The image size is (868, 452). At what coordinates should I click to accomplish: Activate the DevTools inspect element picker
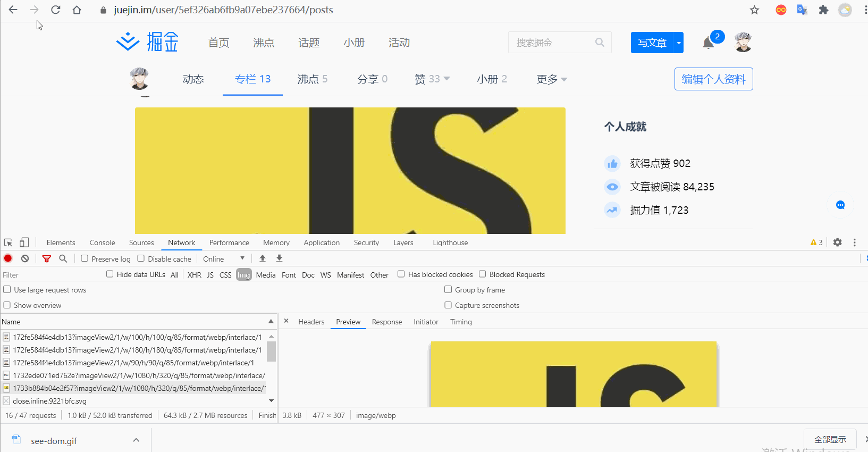(8, 242)
